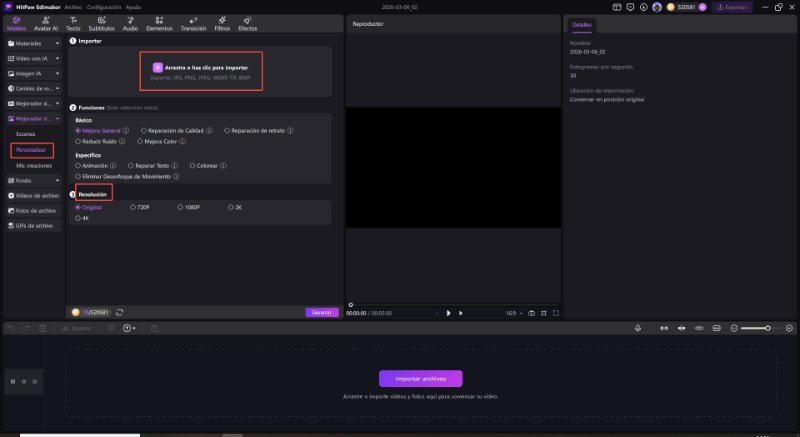
Task: Open the Subtítulos tool
Action: [x=101, y=25]
